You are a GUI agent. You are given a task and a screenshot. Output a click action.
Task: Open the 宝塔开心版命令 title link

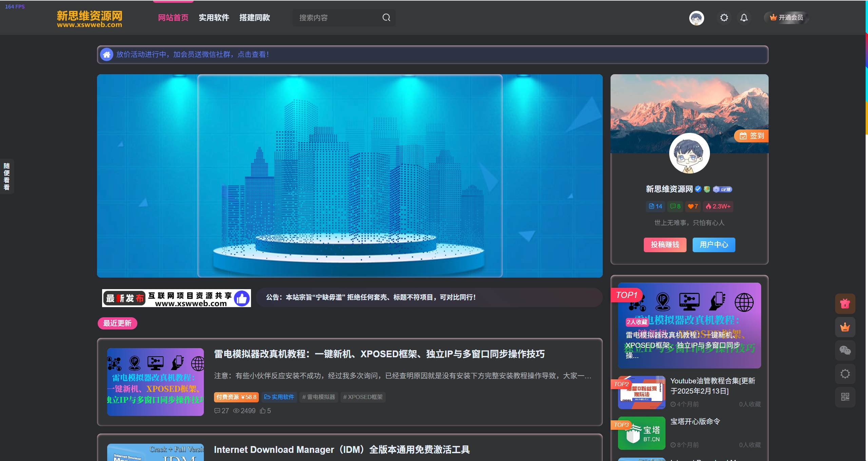pyautogui.click(x=695, y=422)
